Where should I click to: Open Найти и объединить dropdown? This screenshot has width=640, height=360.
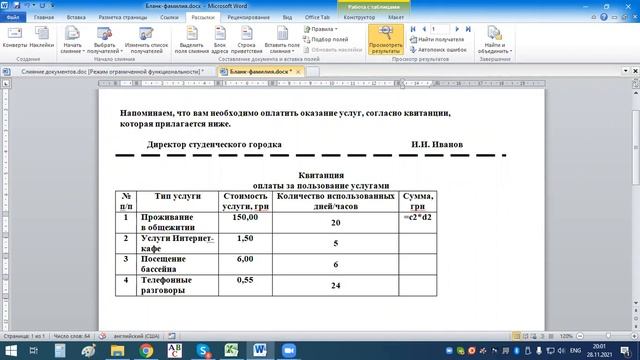click(494, 40)
